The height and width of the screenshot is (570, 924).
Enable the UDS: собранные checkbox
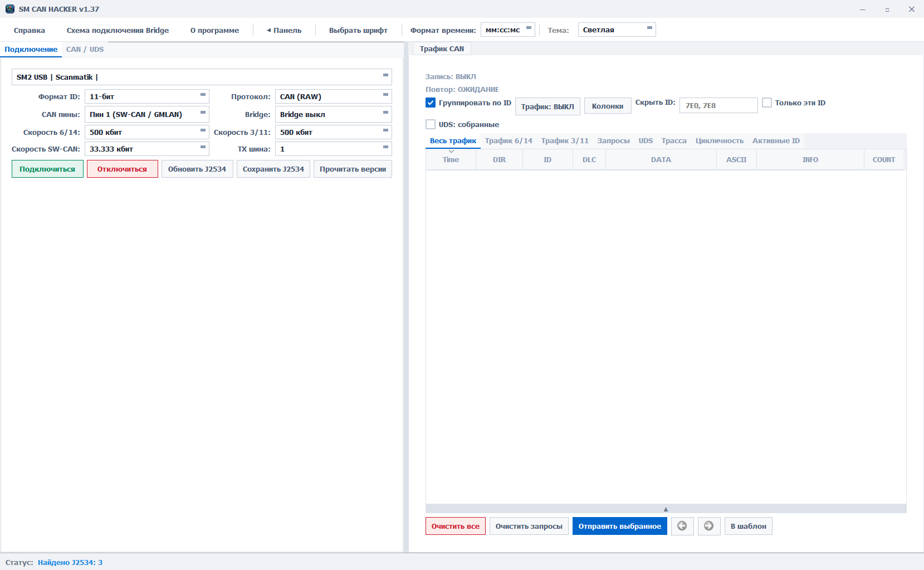pos(431,124)
